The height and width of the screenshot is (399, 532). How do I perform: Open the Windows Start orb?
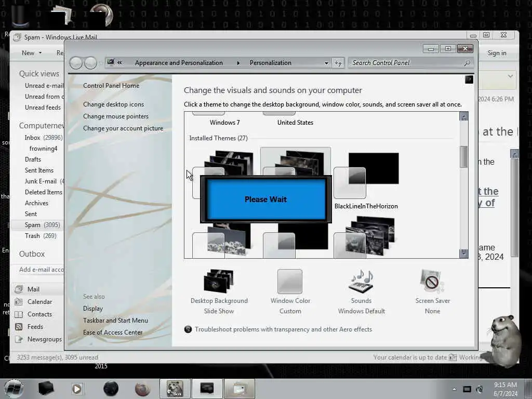pos(14,389)
